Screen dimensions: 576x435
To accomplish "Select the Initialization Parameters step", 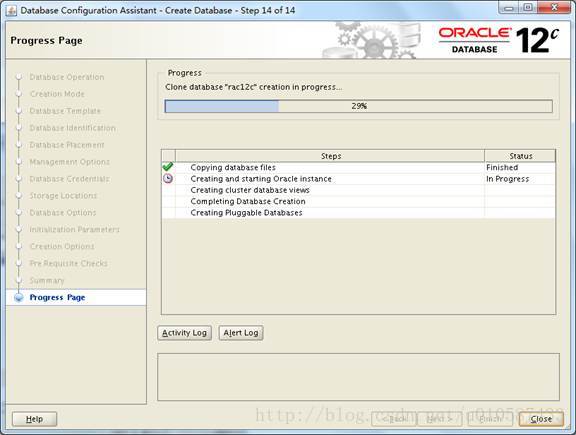I will click(75, 229).
